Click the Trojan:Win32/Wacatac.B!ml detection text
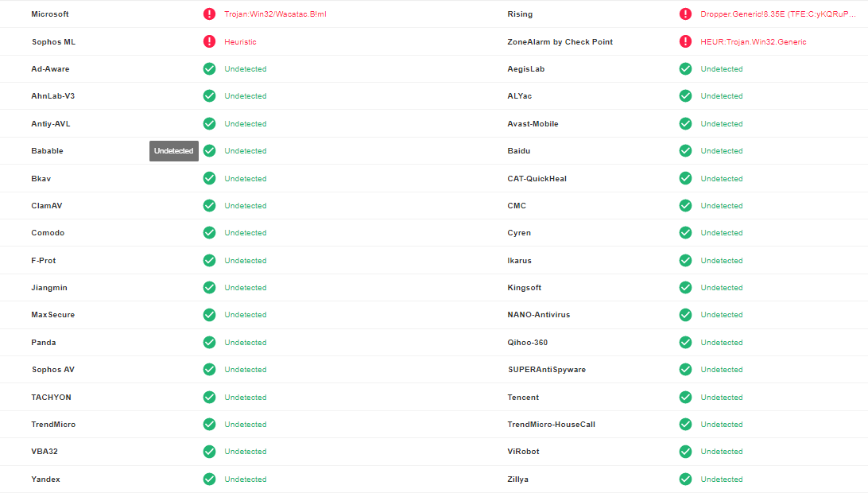The height and width of the screenshot is (497, 868). [275, 14]
